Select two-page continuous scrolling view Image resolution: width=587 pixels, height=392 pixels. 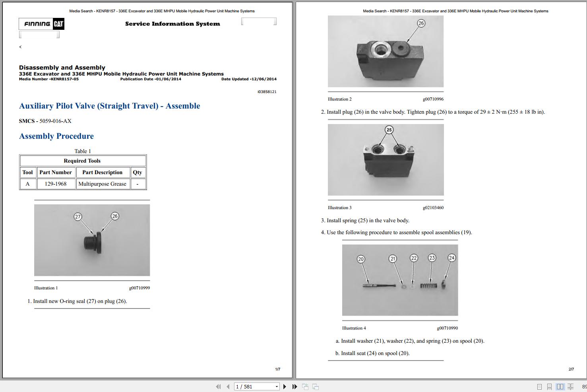(571, 386)
